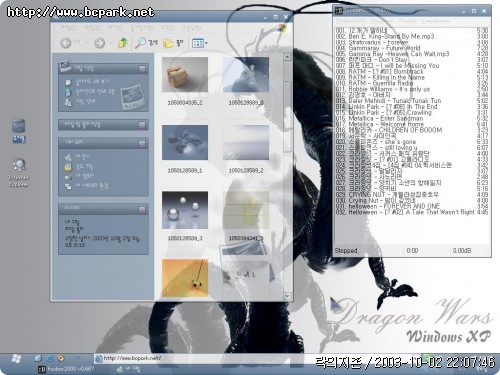This screenshot has height=375, width=500.
Task: Open the View (보기) menu in Explorer
Action: point(116,28)
